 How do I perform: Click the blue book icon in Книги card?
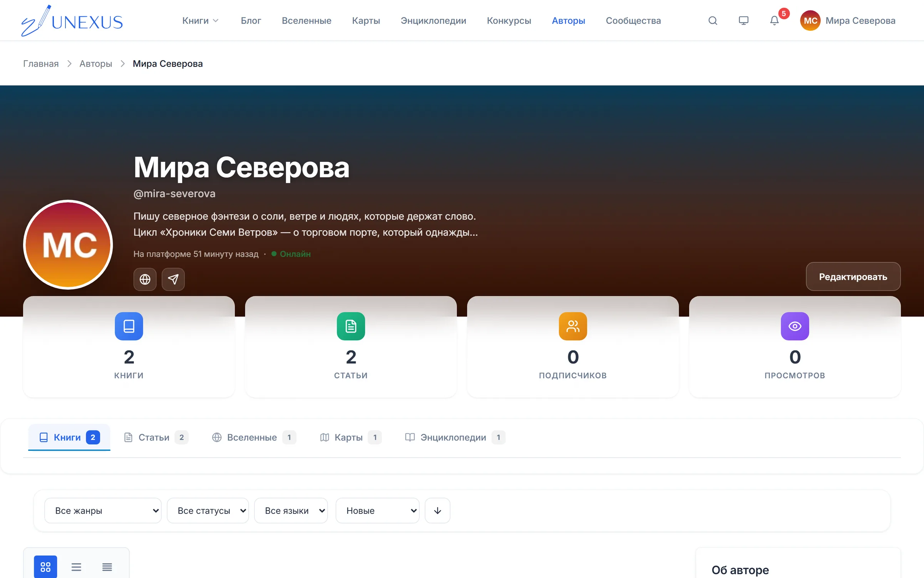pyautogui.click(x=129, y=326)
